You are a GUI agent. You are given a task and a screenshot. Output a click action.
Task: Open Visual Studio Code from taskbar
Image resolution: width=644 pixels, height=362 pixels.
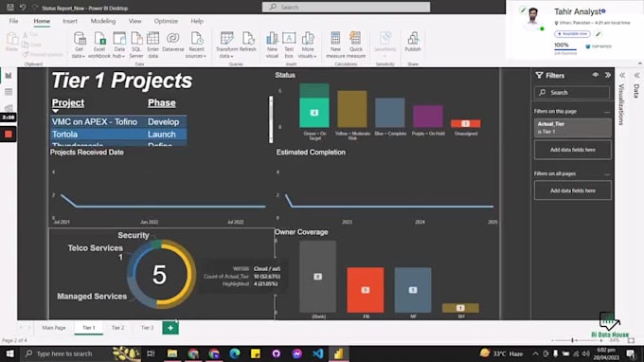pyautogui.click(x=318, y=353)
